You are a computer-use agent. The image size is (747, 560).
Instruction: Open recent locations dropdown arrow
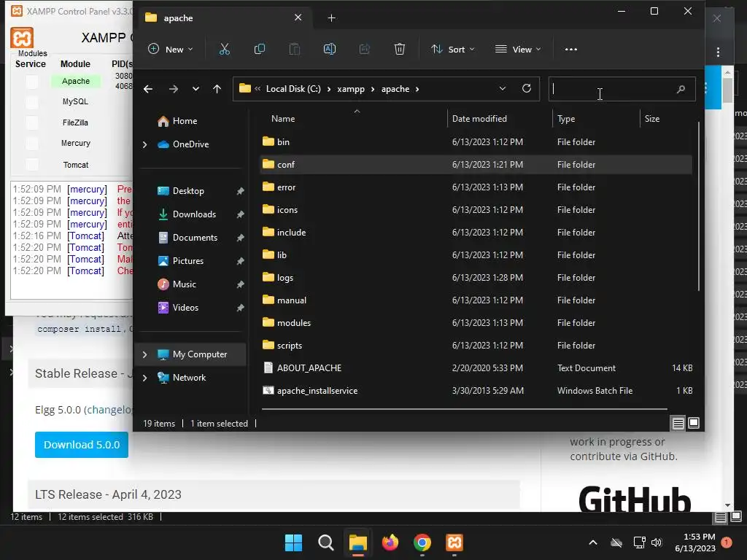point(196,89)
